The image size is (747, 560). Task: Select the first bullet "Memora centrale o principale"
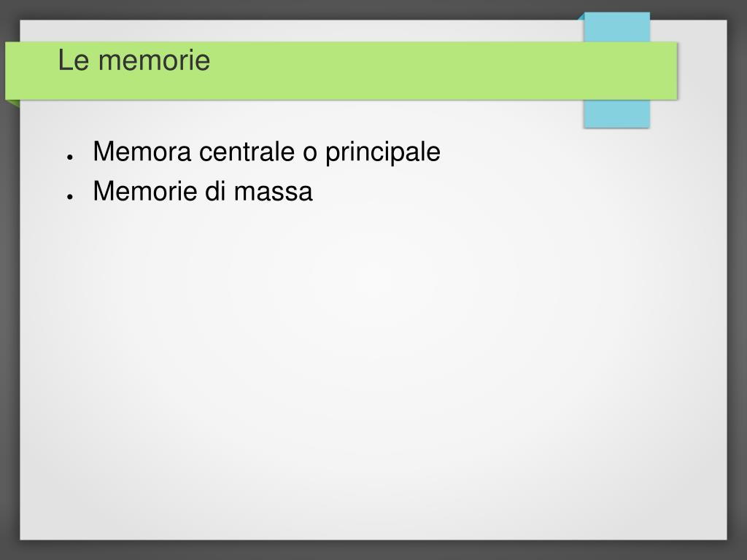point(266,152)
